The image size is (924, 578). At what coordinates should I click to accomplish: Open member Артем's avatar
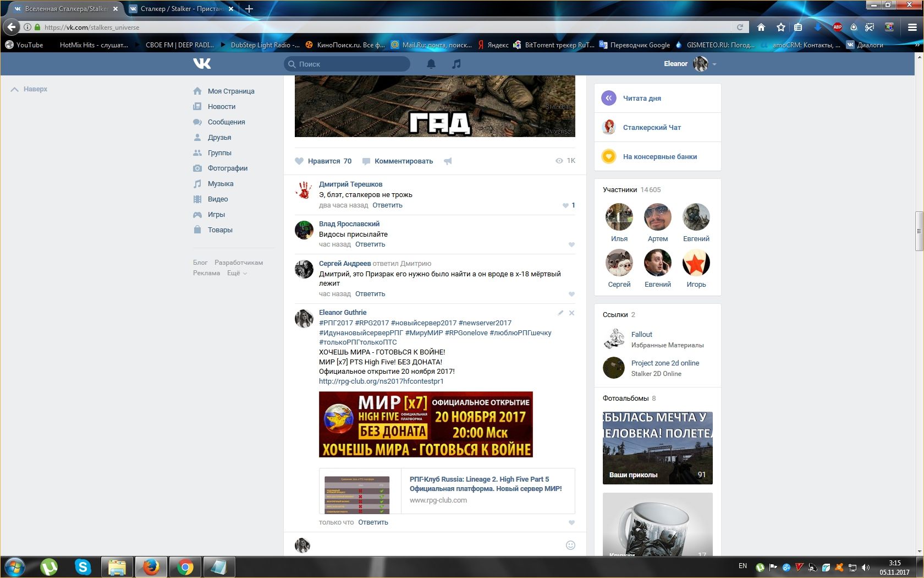click(658, 217)
